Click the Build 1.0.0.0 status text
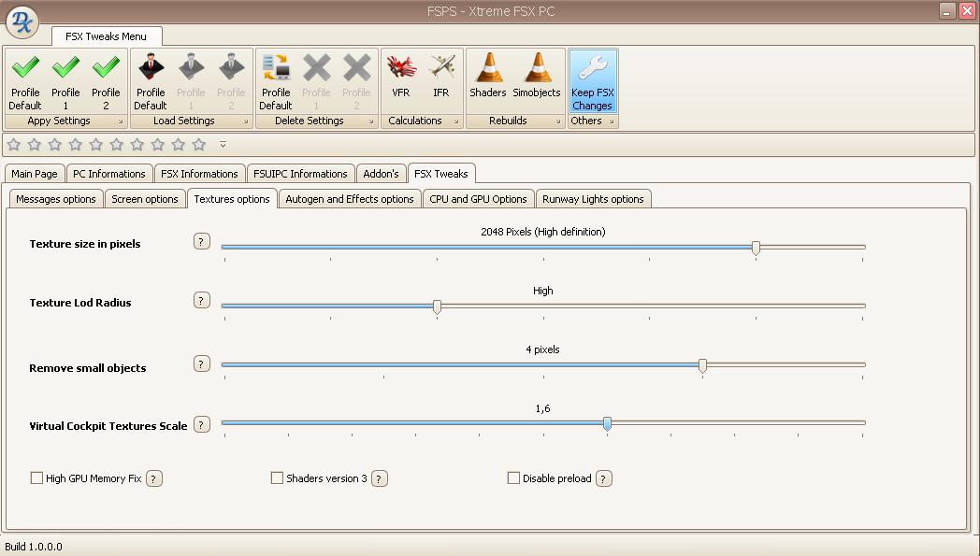Screen dimensions: 980x556 point(34,547)
